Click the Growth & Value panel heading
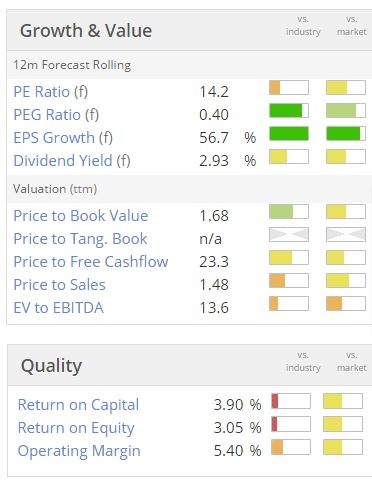Image resolution: width=372 pixels, height=485 pixels. click(86, 31)
